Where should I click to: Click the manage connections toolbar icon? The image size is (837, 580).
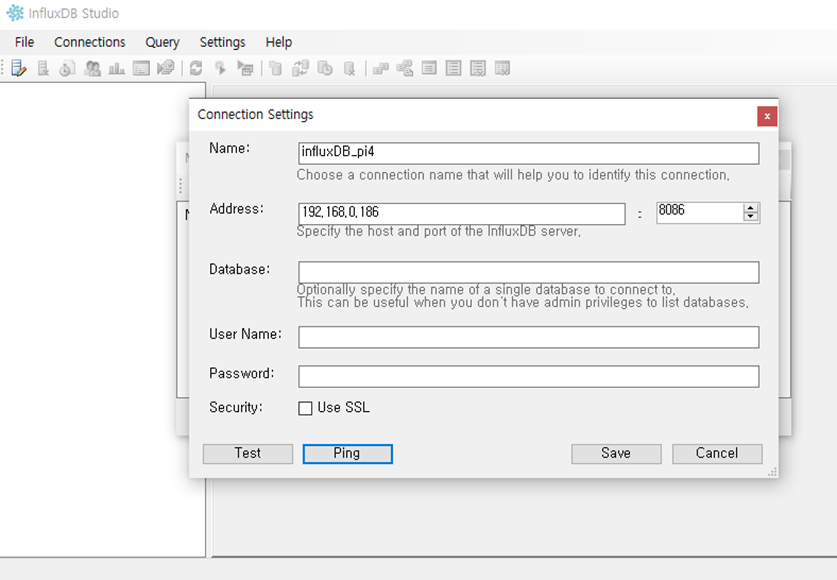[x=18, y=68]
